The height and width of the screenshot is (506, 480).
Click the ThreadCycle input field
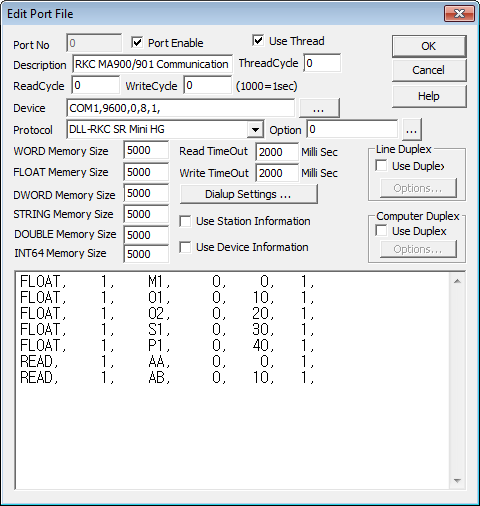(x=322, y=63)
